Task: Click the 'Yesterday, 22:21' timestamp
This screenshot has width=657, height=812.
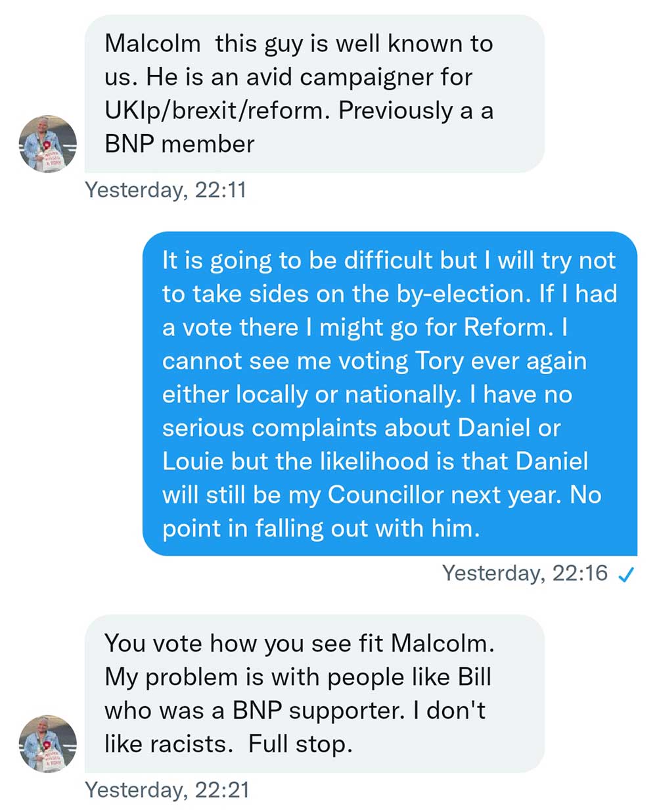Action: (167, 790)
